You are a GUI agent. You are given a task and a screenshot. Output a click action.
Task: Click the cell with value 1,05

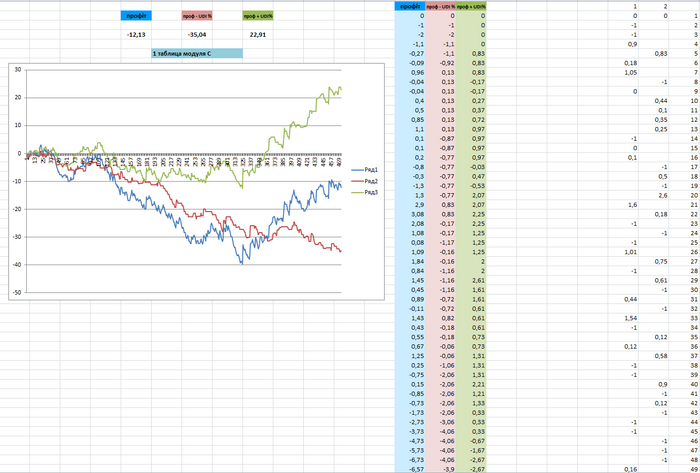[x=623, y=72]
